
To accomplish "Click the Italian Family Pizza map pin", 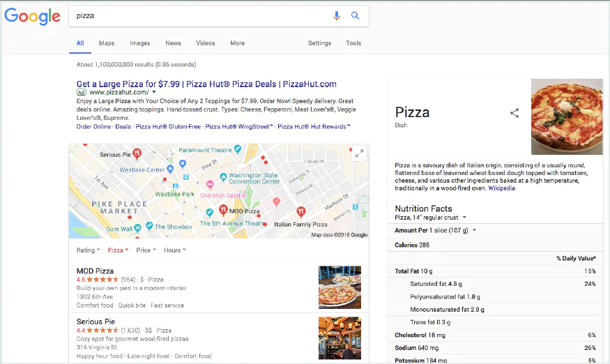I will pyautogui.click(x=300, y=212).
